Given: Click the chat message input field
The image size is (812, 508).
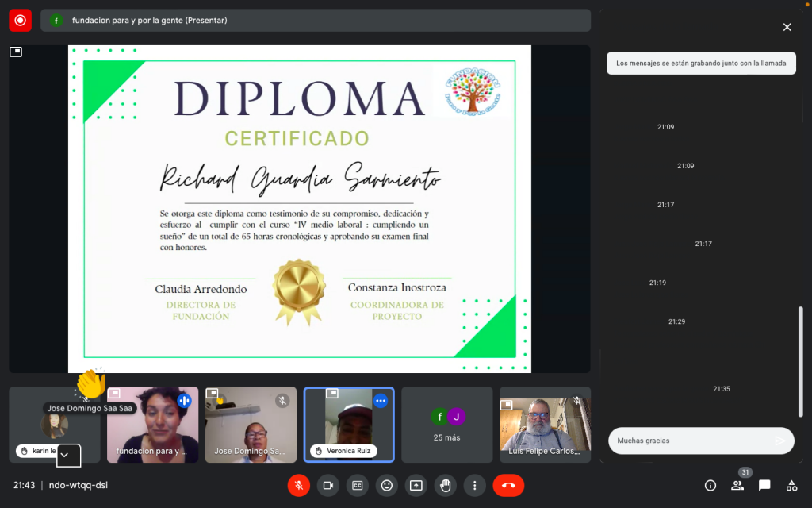Looking at the screenshot, I should coord(690,441).
